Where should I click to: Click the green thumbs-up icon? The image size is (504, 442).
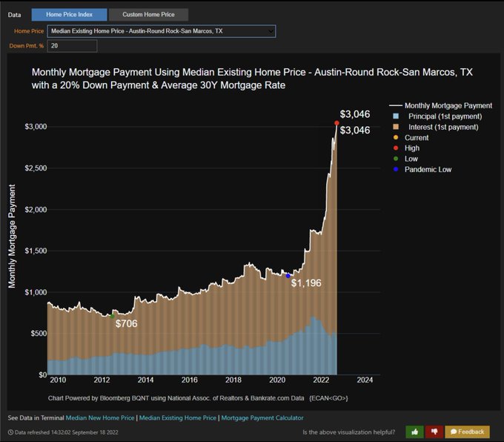[x=414, y=432]
